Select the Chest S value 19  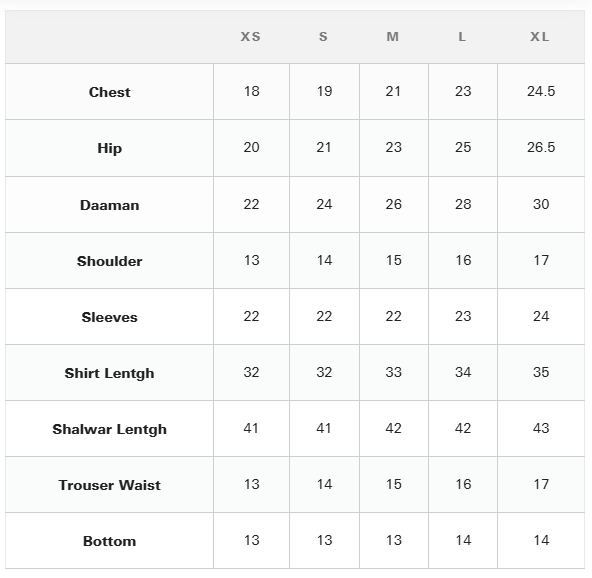click(324, 91)
